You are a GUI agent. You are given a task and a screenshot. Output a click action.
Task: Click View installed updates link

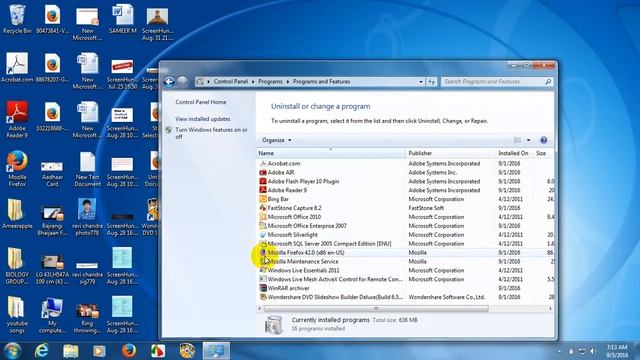203,119
